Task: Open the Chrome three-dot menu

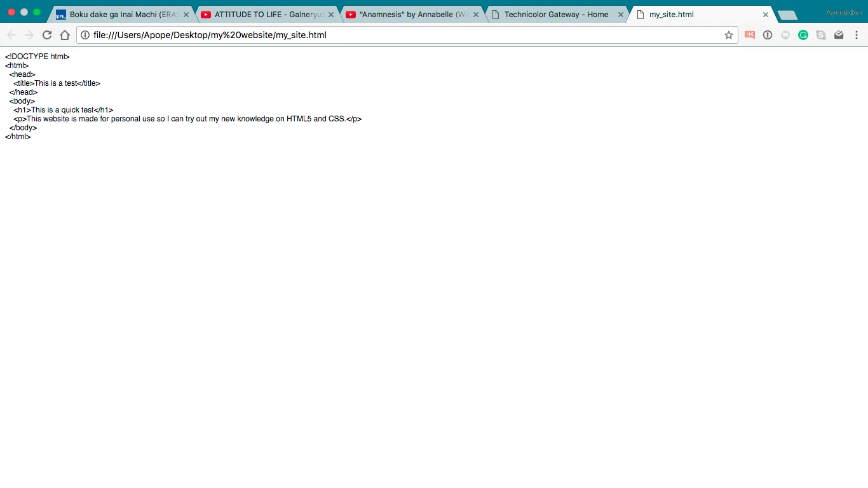Action: pos(857,35)
